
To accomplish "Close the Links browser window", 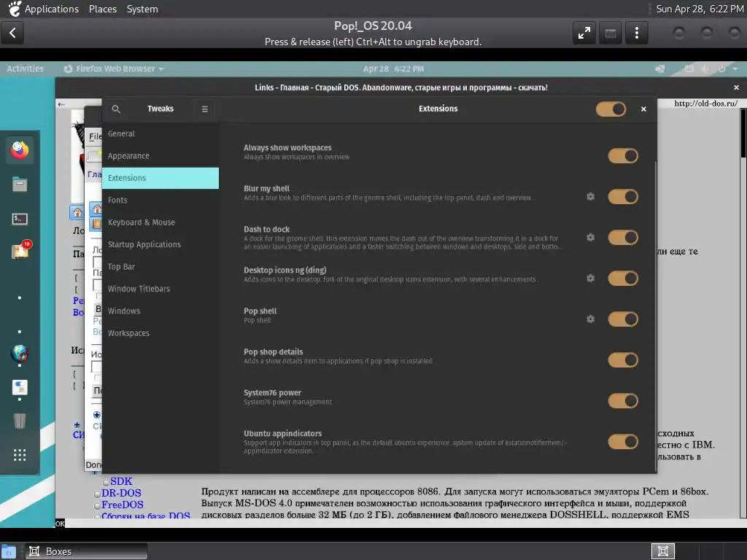I will coord(737,87).
